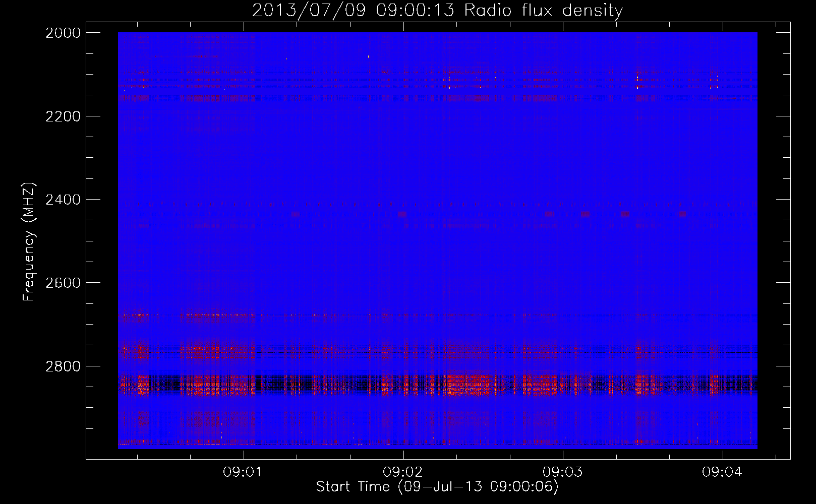Viewport: 816px width, 504px height.
Task: Select the 2000 frequency tick label
Action: 63,33
